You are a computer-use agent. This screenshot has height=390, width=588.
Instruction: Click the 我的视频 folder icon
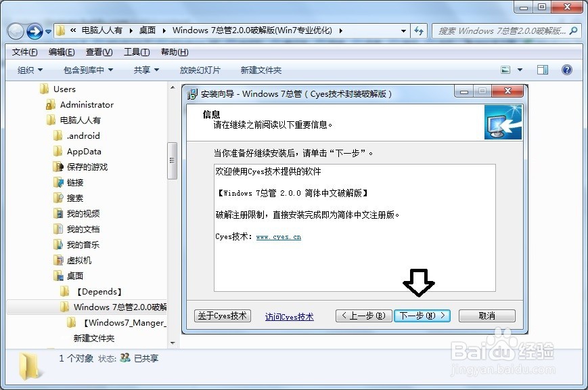point(58,214)
